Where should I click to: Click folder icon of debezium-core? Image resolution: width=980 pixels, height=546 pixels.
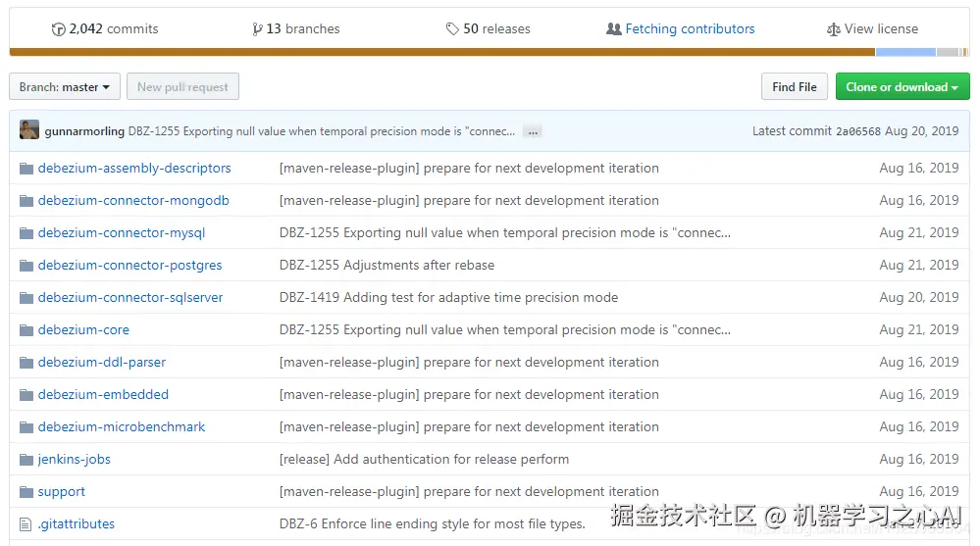pyautogui.click(x=26, y=330)
